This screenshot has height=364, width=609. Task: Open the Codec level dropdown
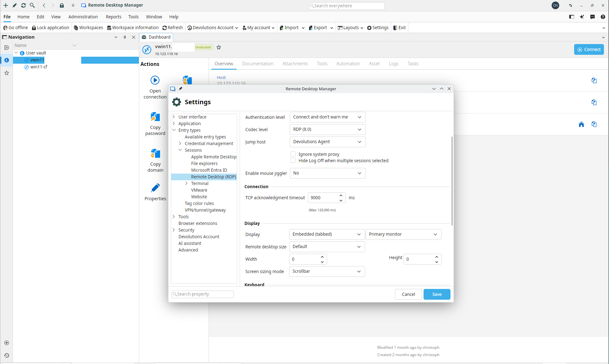point(327,129)
